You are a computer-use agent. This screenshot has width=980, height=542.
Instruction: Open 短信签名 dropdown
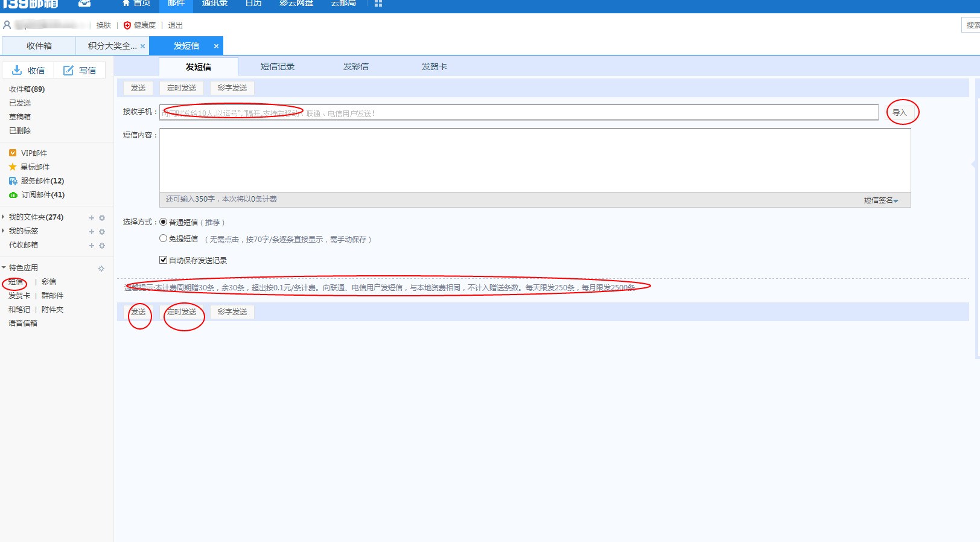coord(881,200)
